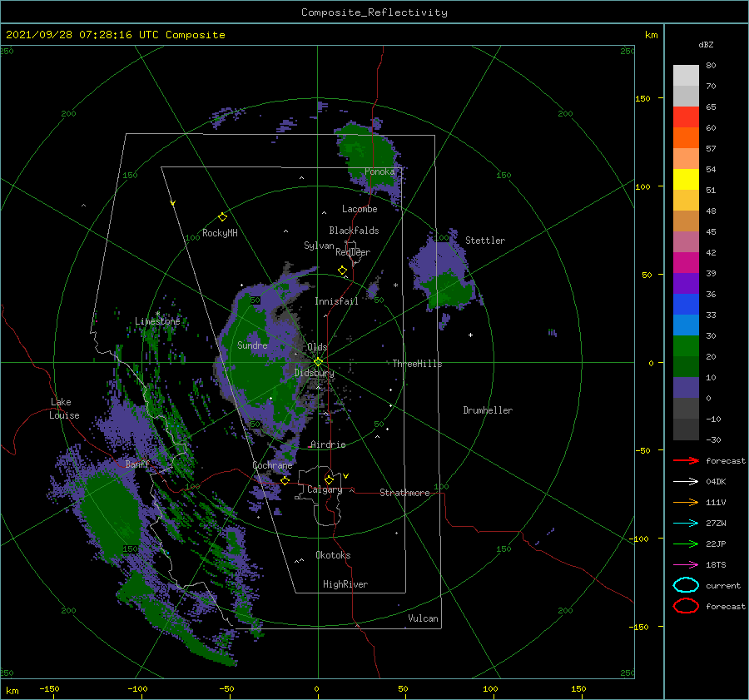Click the slate purple 0–10 dBZ swatch
Viewport: 749px width, 700px height.
pos(686,388)
